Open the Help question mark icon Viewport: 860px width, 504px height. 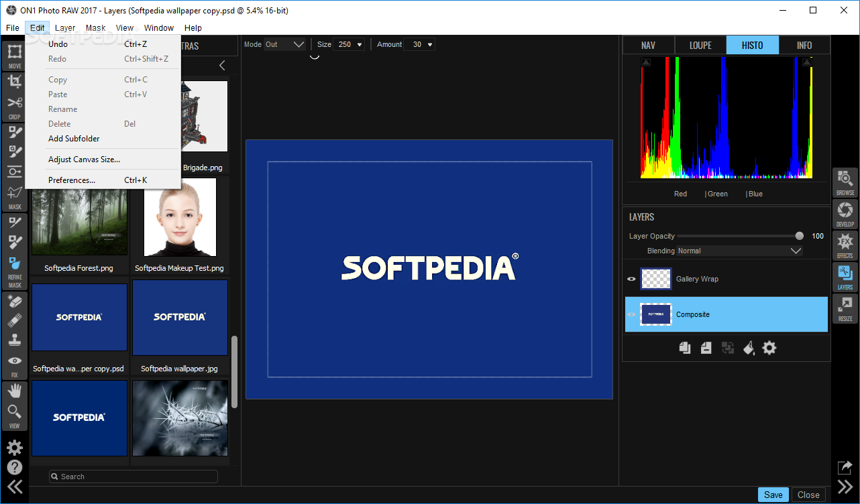(15, 467)
